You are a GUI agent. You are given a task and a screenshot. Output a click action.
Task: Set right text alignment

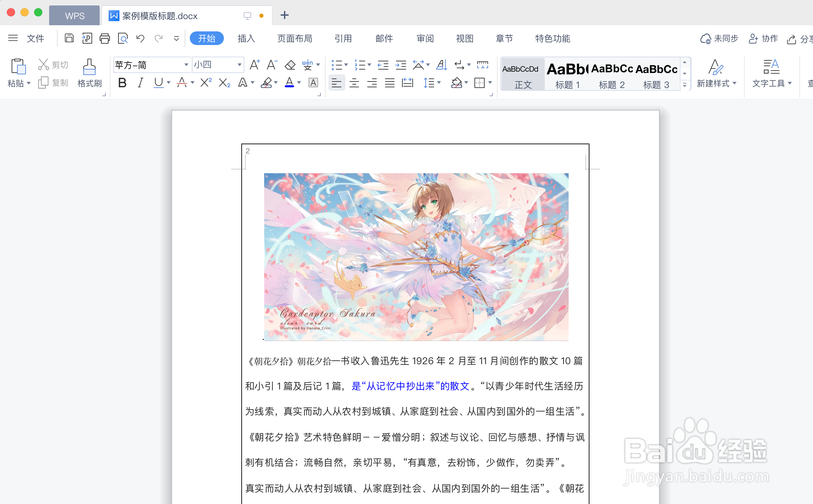click(x=372, y=83)
